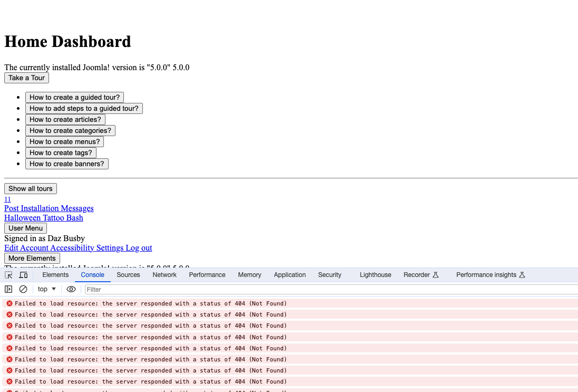
Task: Click the Performance insights flask icon
Action: point(522,275)
